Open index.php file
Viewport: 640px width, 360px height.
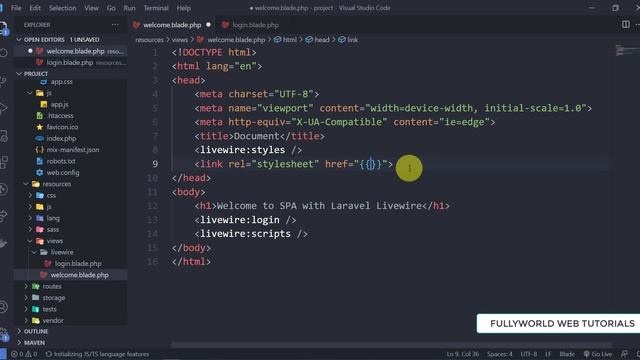coord(61,138)
